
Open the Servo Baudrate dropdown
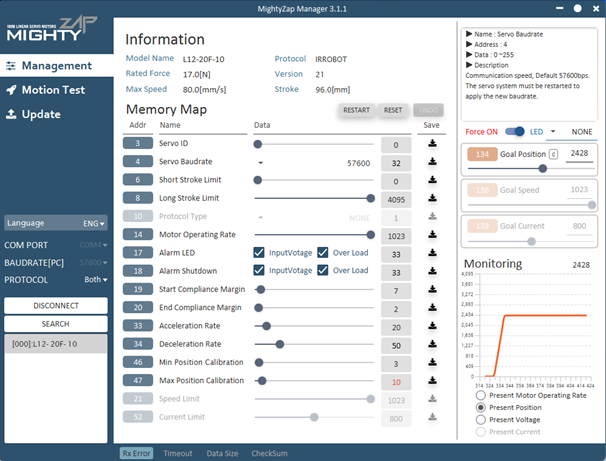click(x=260, y=162)
